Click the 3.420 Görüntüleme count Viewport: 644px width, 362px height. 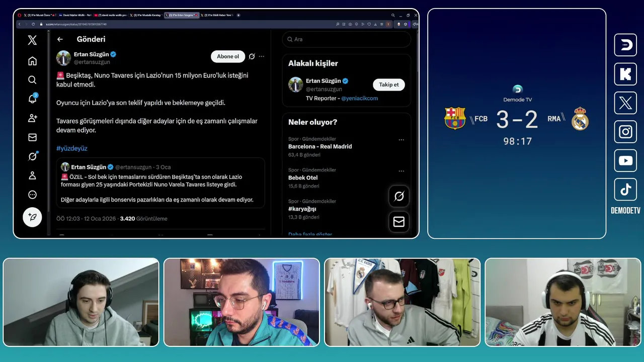tap(143, 219)
